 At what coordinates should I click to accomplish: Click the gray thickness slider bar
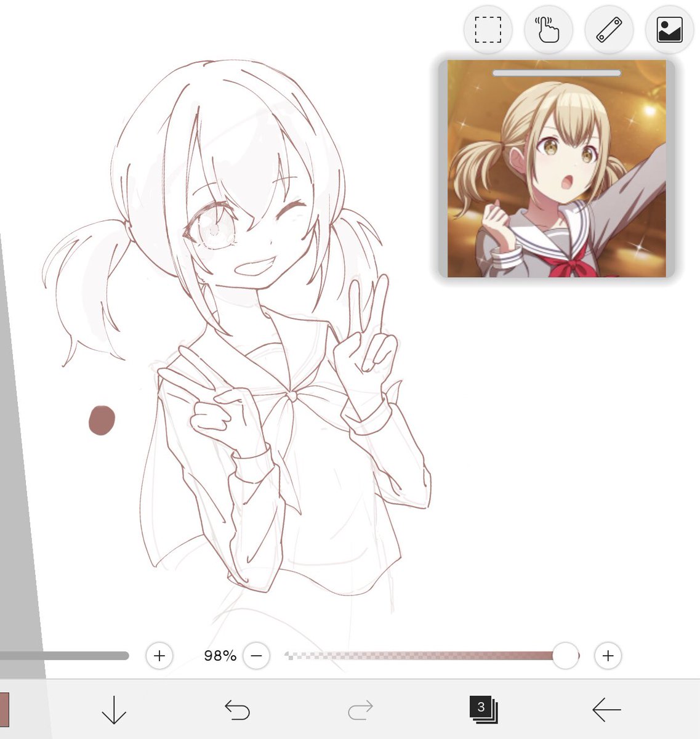[x=65, y=656]
